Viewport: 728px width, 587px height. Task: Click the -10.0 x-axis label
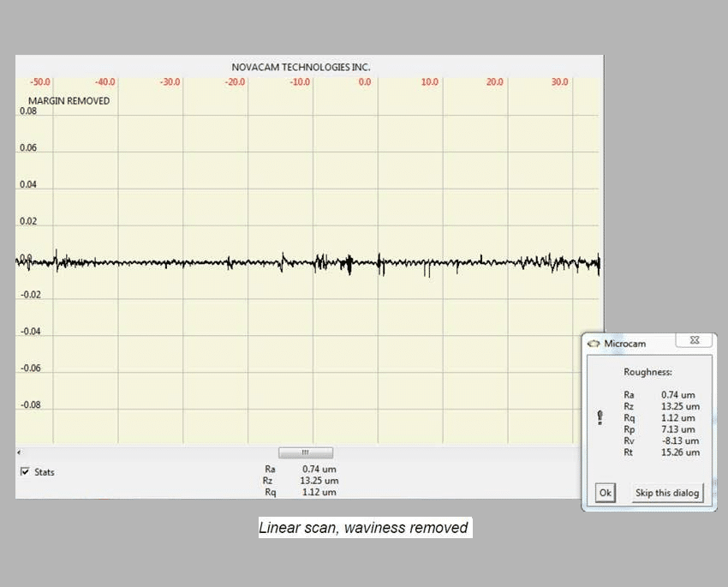pos(300,81)
